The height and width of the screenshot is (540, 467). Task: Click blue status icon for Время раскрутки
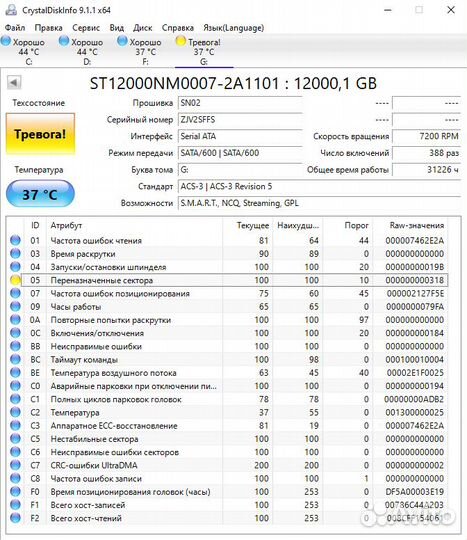(15, 253)
